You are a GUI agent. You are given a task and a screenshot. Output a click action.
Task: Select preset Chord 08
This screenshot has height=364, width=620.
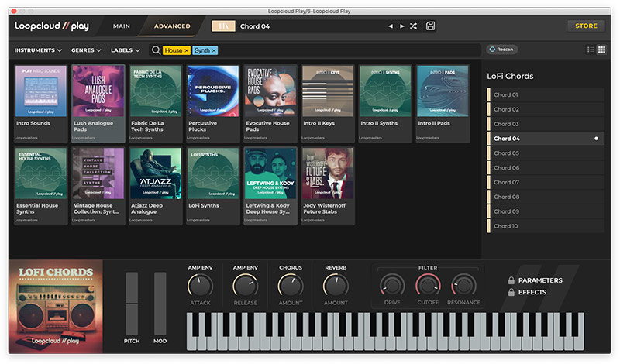tap(546, 197)
